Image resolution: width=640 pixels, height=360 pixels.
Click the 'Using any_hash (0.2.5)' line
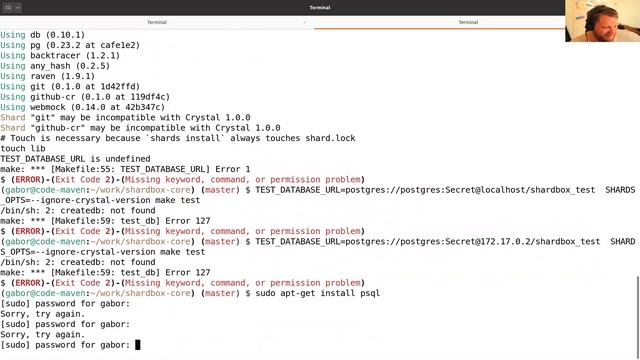pyautogui.click(x=55, y=66)
